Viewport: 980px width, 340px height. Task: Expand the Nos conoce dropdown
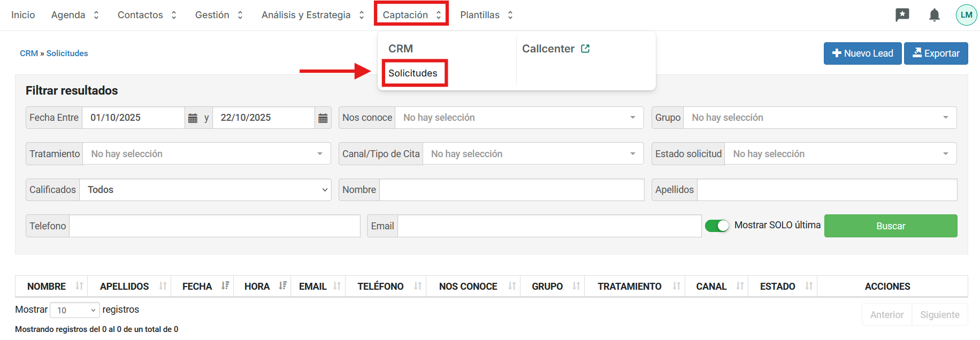(x=519, y=118)
